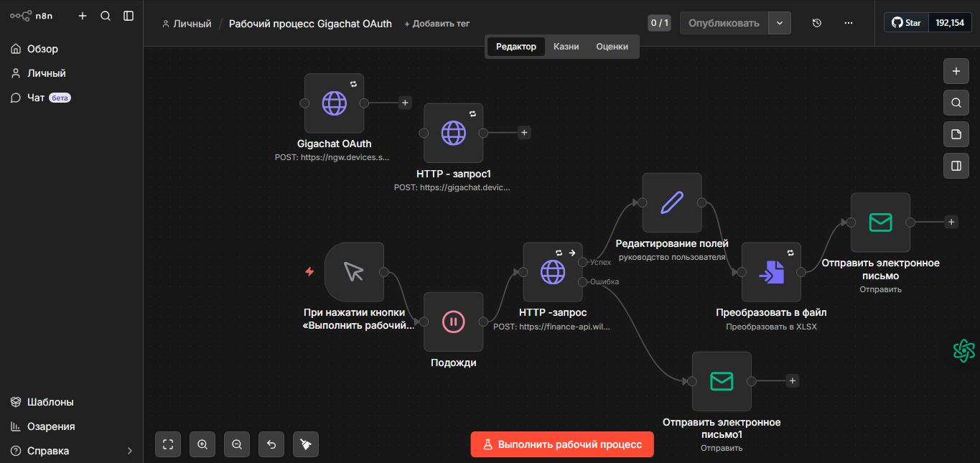Click fit-to-view canvas button

(168, 444)
